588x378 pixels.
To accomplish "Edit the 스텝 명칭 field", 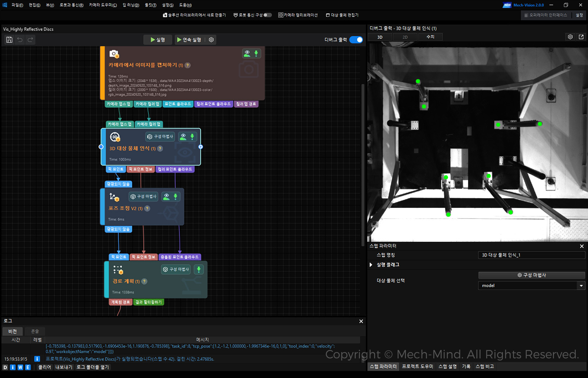I will pyautogui.click(x=532, y=255).
